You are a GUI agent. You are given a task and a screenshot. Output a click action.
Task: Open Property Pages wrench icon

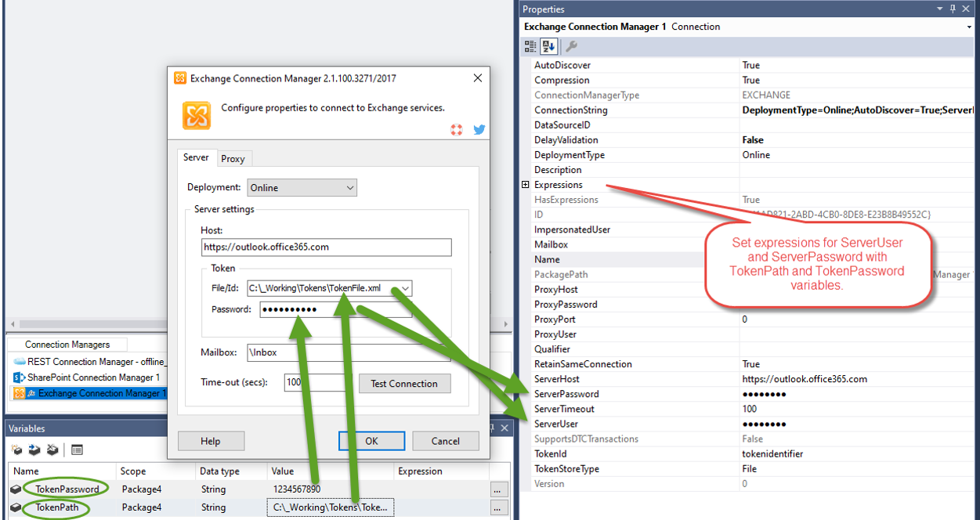click(x=572, y=47)
